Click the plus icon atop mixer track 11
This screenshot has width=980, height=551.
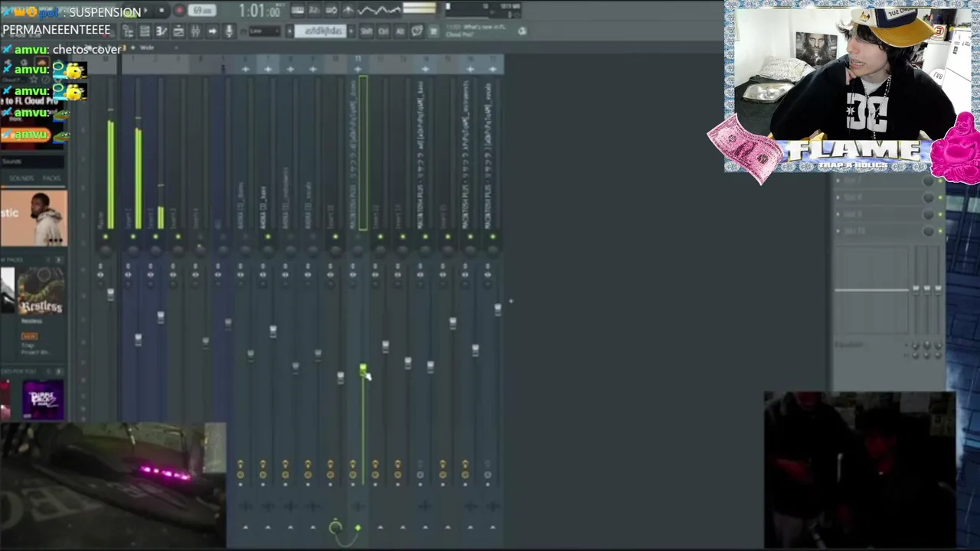pyautogui.click(x=358, y=69)
